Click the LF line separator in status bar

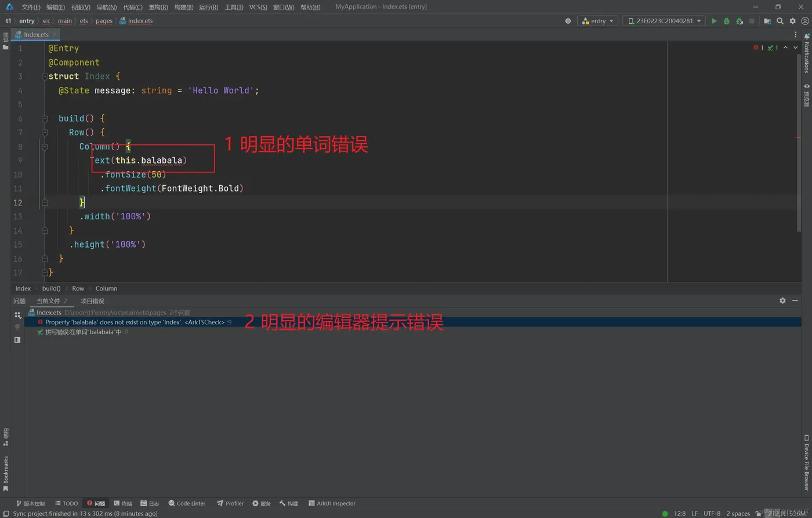[x=694, y=513]
